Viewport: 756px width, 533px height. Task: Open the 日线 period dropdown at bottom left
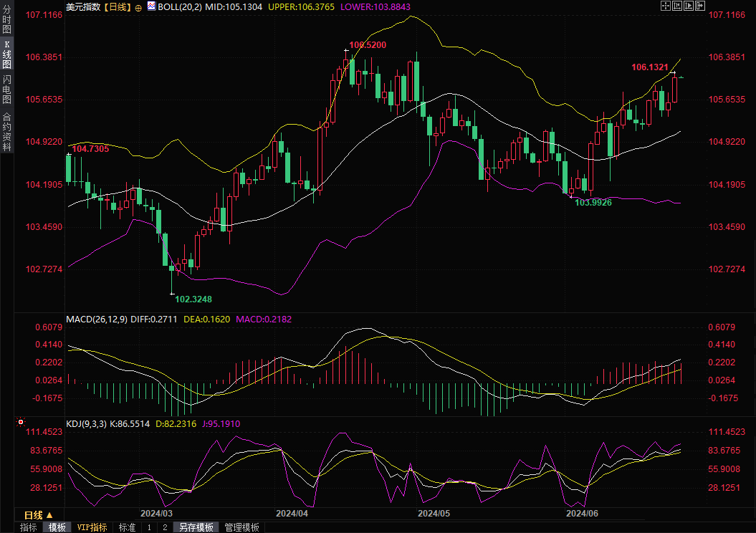point(39,515)
